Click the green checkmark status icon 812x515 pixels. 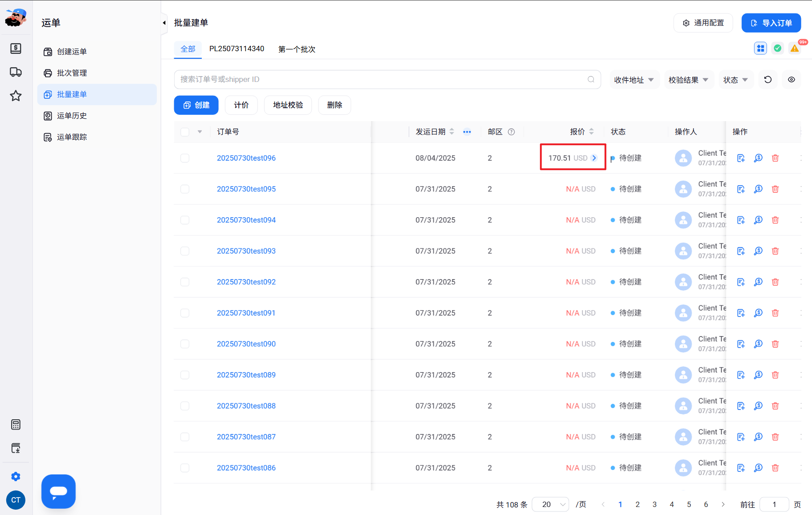point(777,49)
